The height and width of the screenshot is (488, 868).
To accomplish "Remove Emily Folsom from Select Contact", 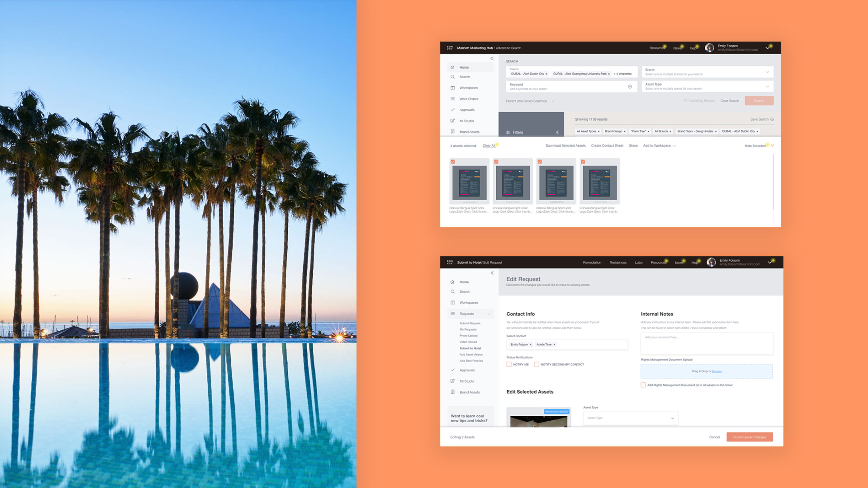I will (531, 345).
